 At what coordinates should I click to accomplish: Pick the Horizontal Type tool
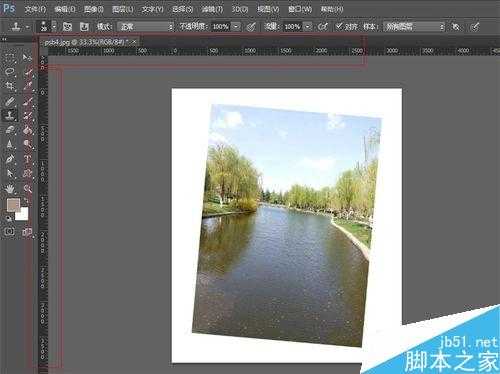click(27, 159)
